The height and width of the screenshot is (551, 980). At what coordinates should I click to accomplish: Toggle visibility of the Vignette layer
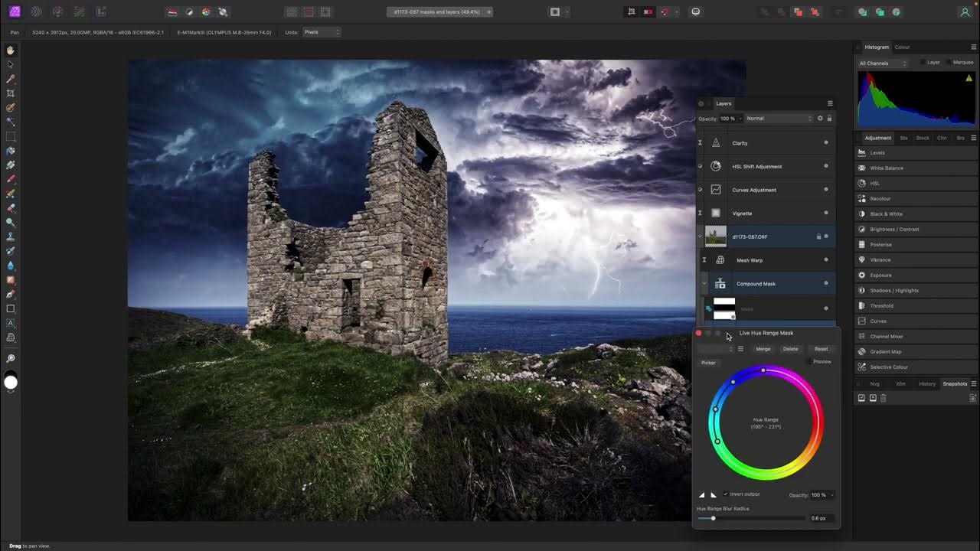click(x=825, y=213)
